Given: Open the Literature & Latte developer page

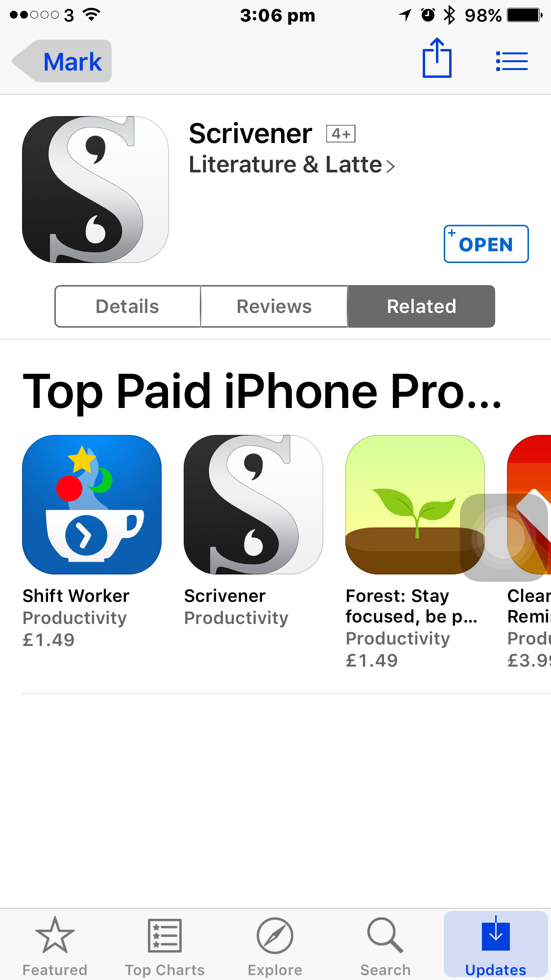Looking at the screenshot, I should point(292,165).
